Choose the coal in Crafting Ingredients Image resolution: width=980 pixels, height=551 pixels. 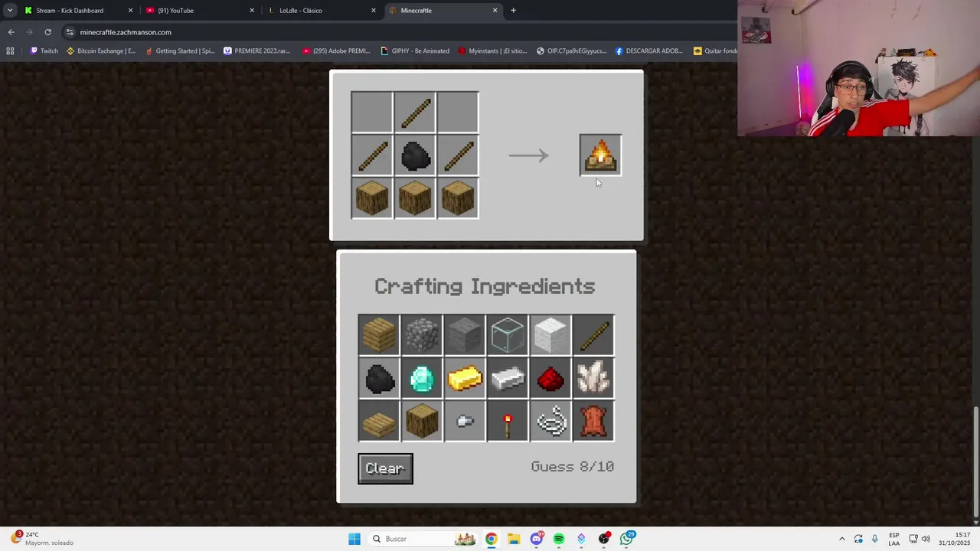point(379,378)
